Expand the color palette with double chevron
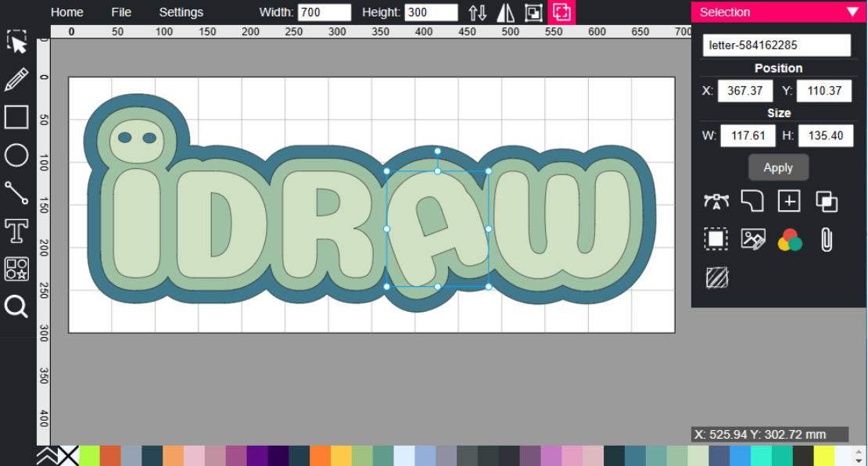The image size is (868, 466). (45, 453)
